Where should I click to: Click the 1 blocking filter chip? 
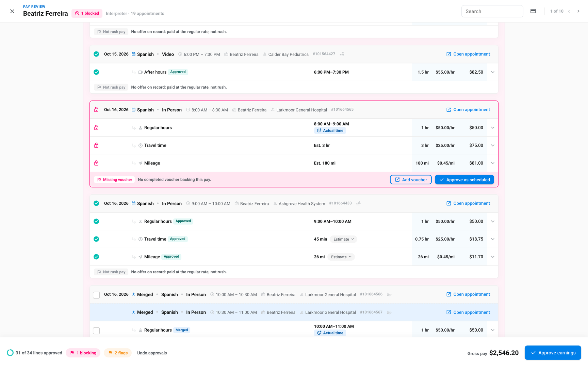83,353
